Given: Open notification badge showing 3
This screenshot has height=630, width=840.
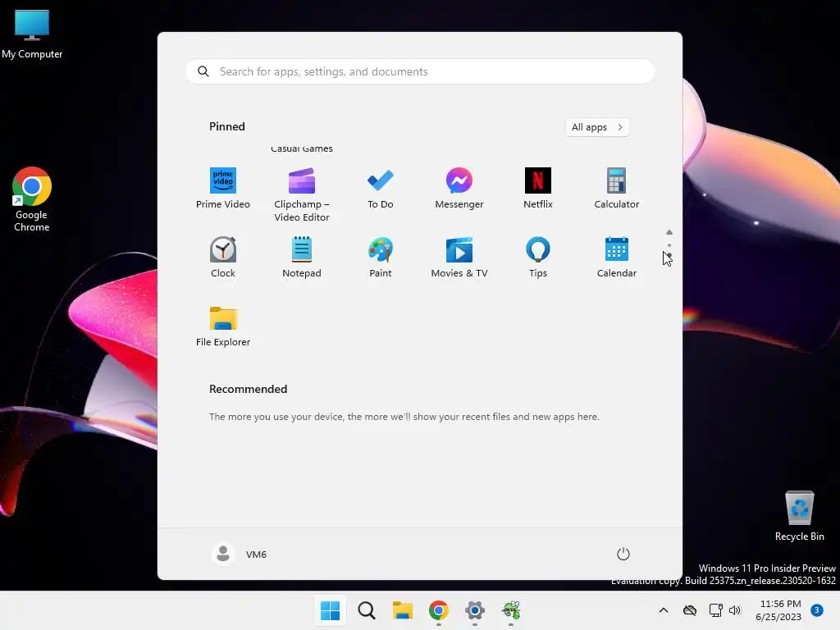Looking at the screenshot, I should coord(817,610).
